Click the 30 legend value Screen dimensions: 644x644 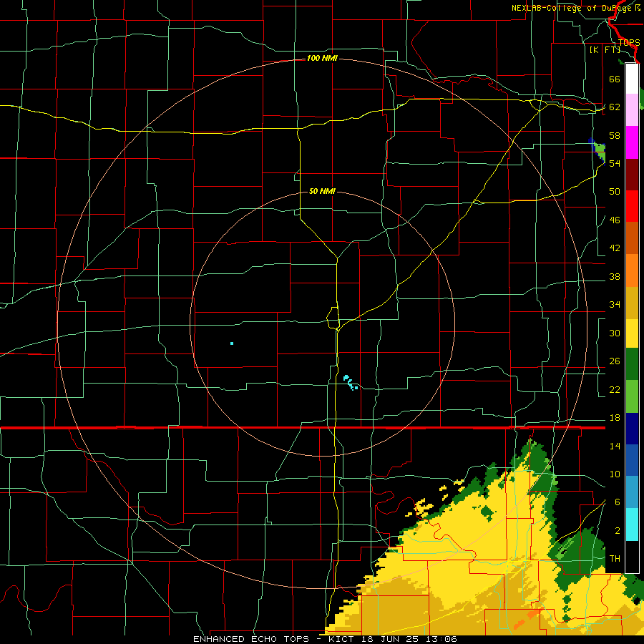[x=615, y=333]
